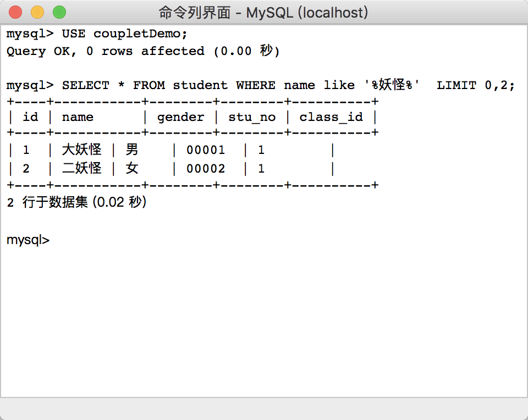Screen dimensions: 528x420
Task: Click the name column header in the table
Action: pos(78,117)
